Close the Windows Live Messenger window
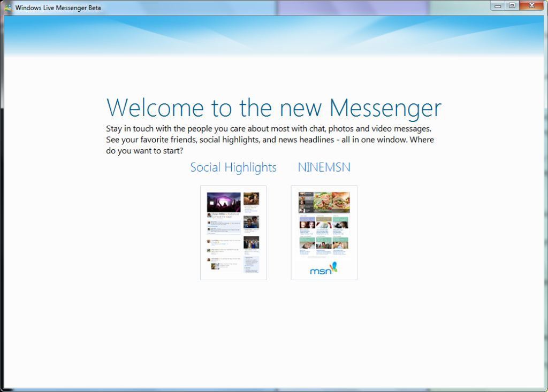 click(x=531, y=5)
